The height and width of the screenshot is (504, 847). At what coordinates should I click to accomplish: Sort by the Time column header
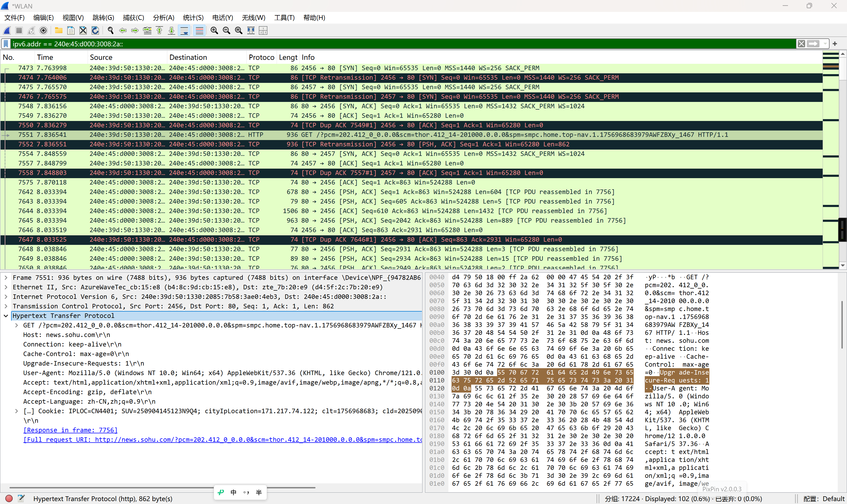[x=61, y=57]
